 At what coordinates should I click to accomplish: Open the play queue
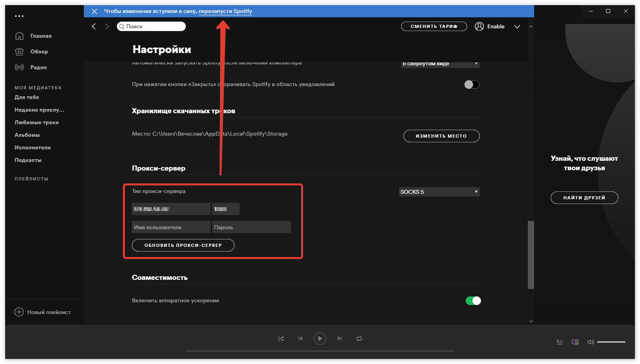560,342
